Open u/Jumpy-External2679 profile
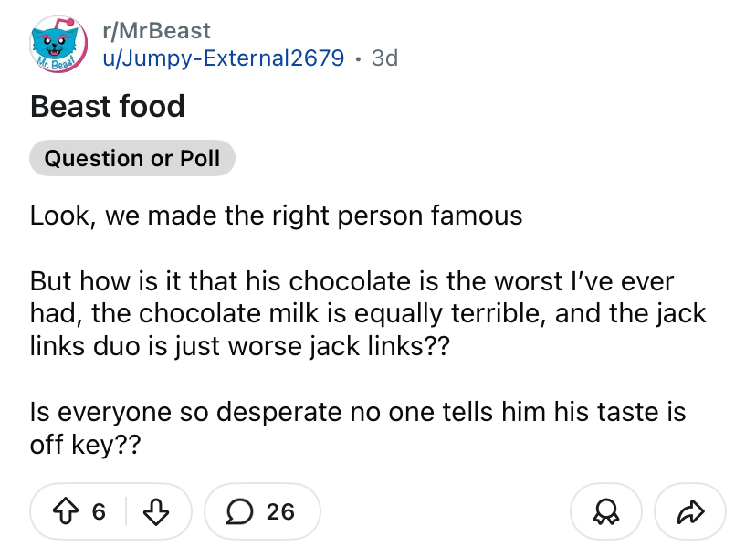756x547 pixels. click(x=224, y=58)
